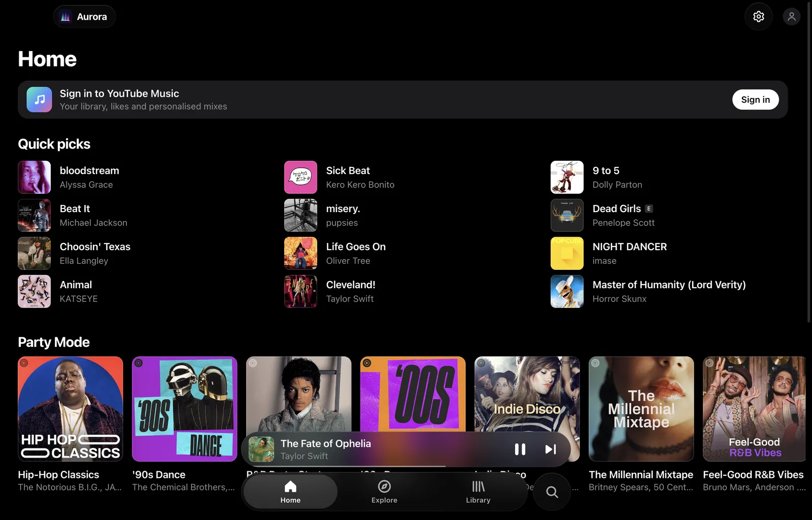Click The Millennial Mixtape title
Screen dimensions: 812x520
pyautogui.click(x=640, y=474)
